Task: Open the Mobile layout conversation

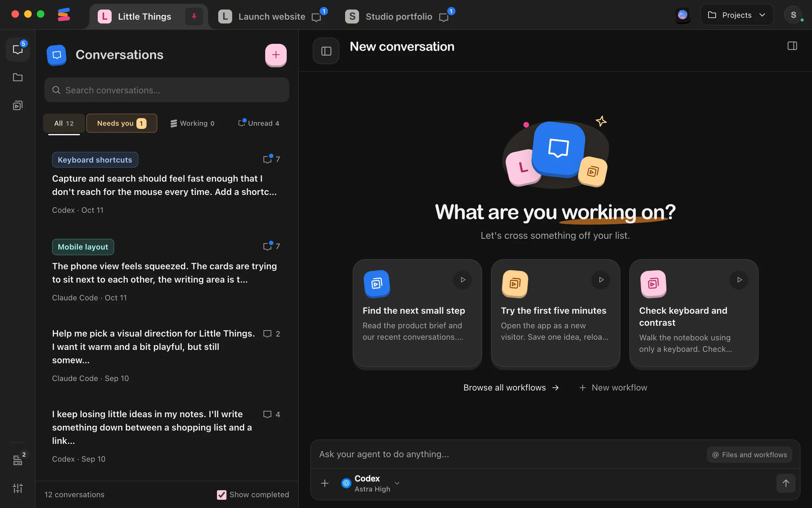Action: [166, 271]
